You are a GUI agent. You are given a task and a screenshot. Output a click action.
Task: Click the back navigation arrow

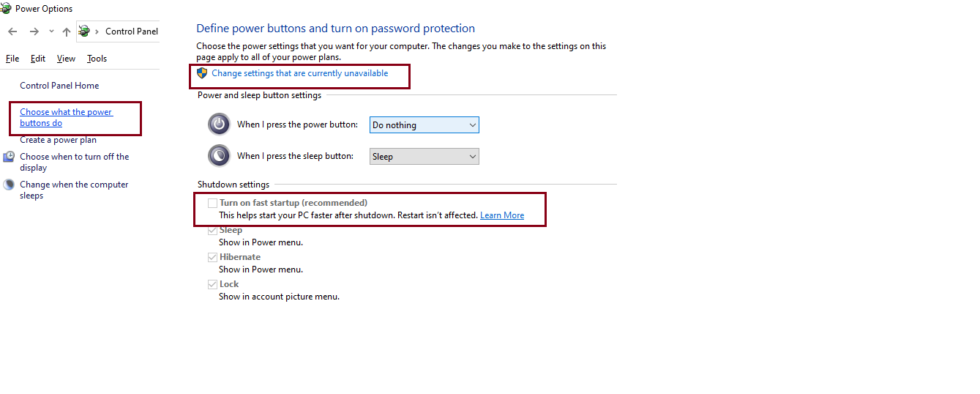[x=12, y=31]
